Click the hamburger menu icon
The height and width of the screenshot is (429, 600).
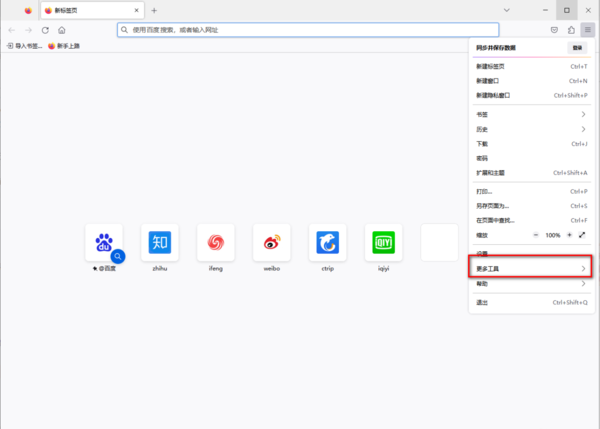587,30
